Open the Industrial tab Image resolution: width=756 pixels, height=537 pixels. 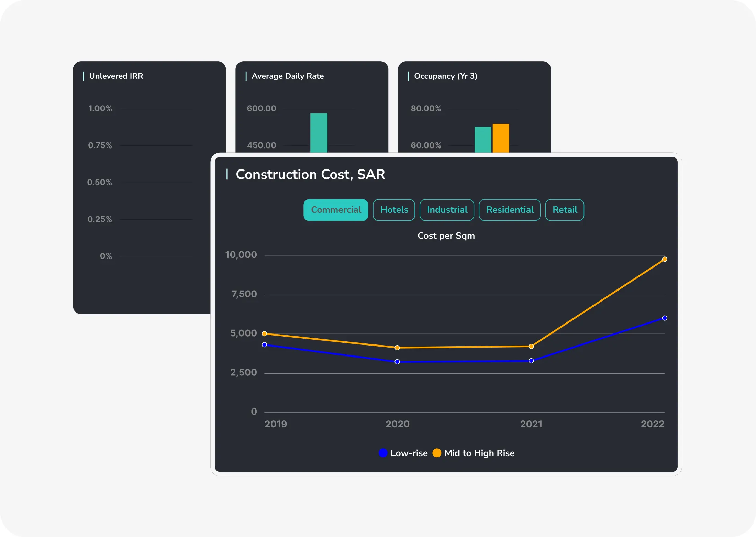(x=447, y=210)
